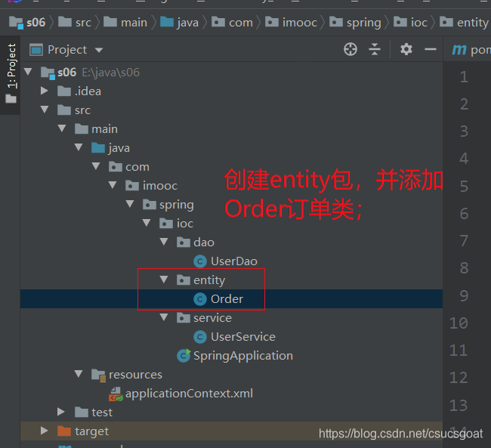Collapse the imooc package arrow

pyautogui.click(x=113, y=185)
